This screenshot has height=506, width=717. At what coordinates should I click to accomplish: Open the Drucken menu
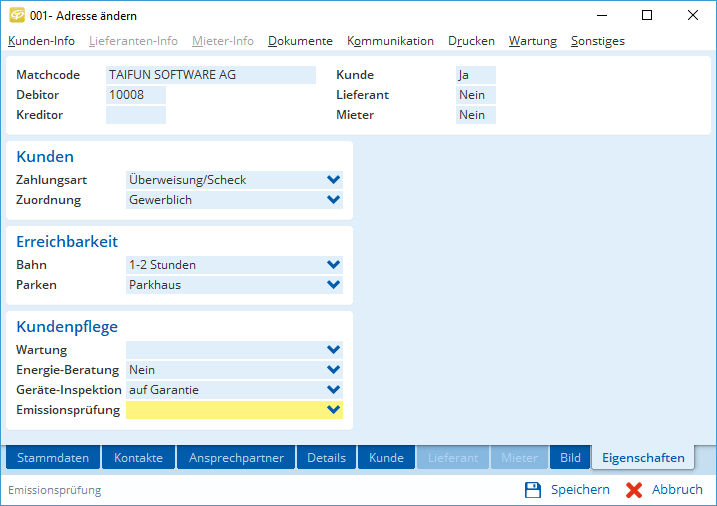[471, 41]
